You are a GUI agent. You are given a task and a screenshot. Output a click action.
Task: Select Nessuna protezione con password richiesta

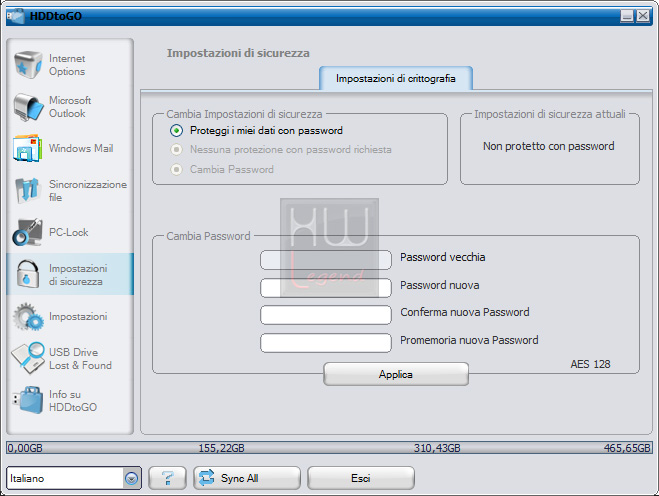point(176,150)
